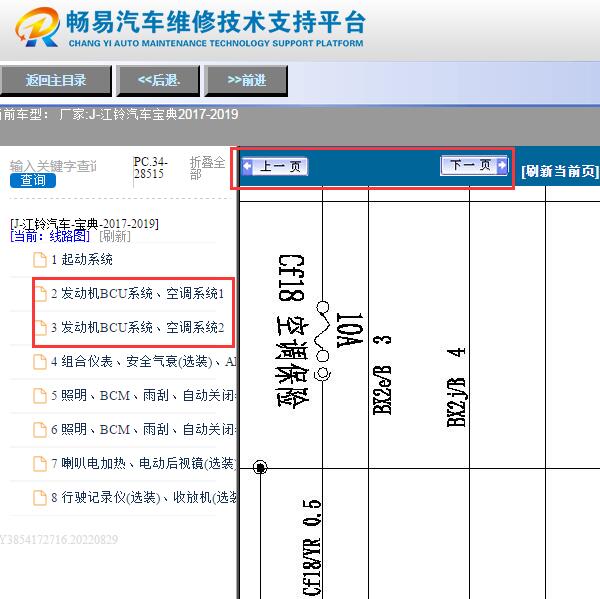The image size is (600, 599).
Task: Click document icon beside item 3
Action: pos(41,328)
